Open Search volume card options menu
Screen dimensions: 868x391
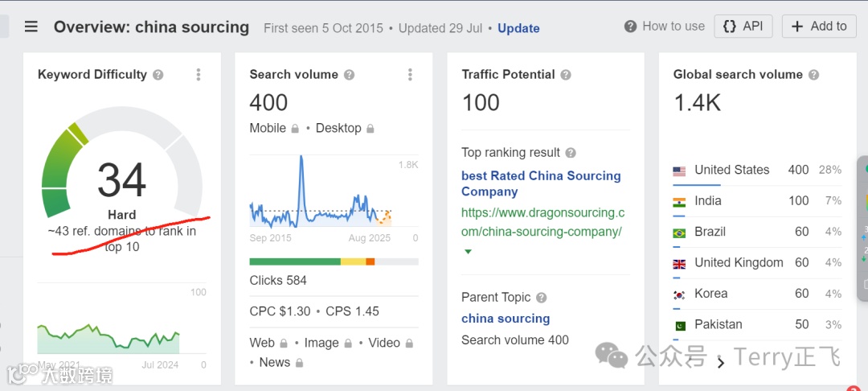point(410,75)
